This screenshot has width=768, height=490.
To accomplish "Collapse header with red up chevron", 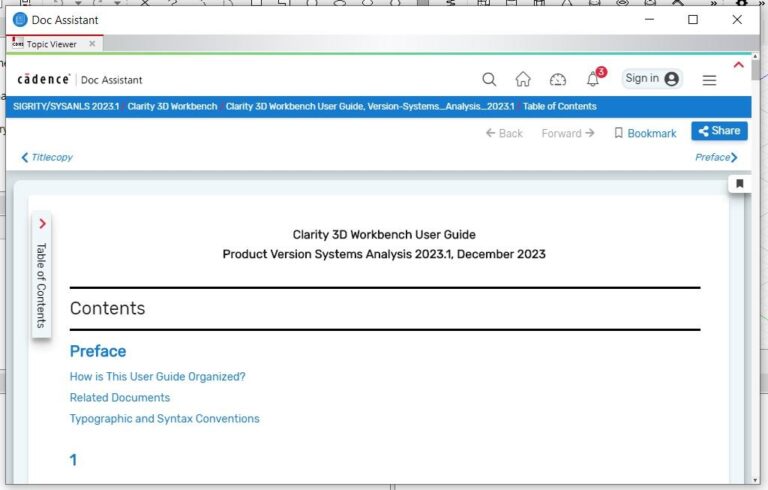I will point(739,65).
